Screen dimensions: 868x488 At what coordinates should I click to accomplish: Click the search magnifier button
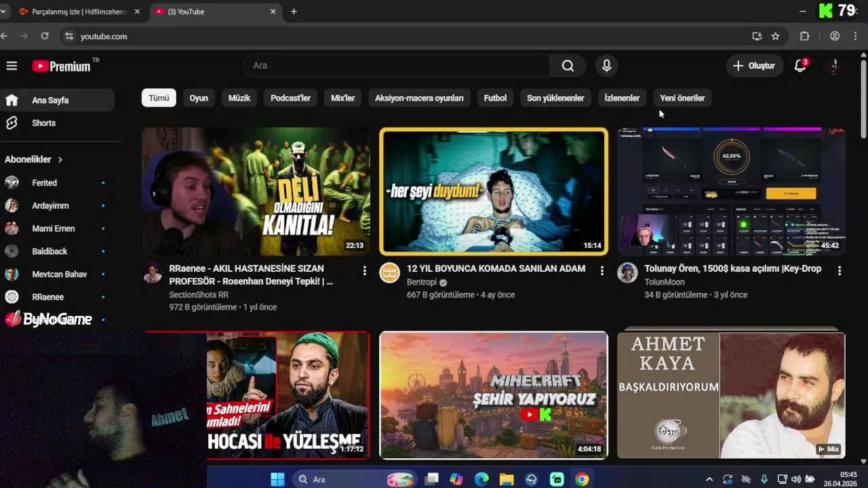[568, 66]
